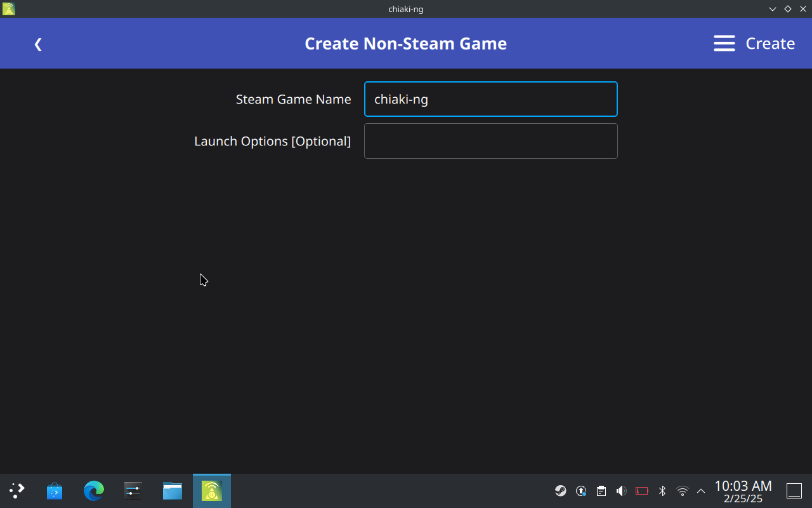This screenshot has width=812, height=508.
Task: Navigate back with the left chevron
Action: (x=38, y=44)
